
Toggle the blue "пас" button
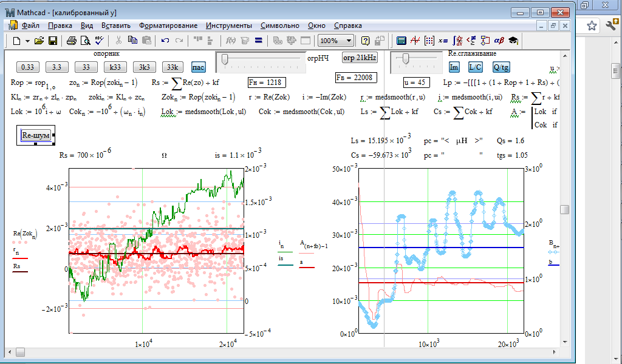pyautogui.click(x=199, y=67)
